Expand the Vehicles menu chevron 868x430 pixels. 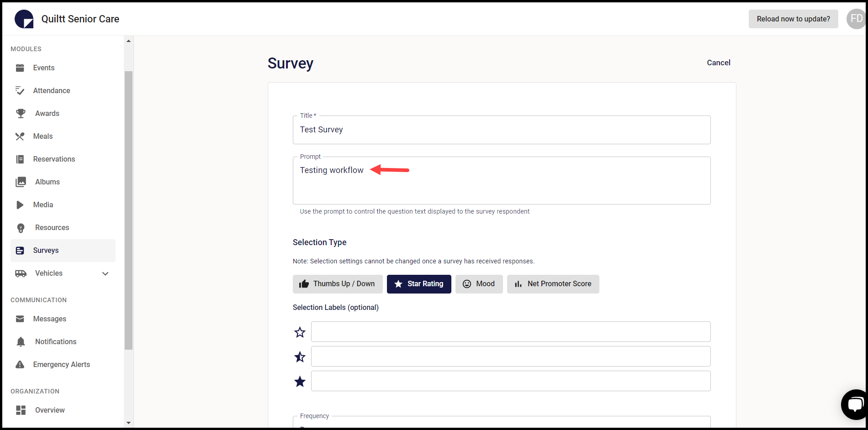tap(106, 273)
